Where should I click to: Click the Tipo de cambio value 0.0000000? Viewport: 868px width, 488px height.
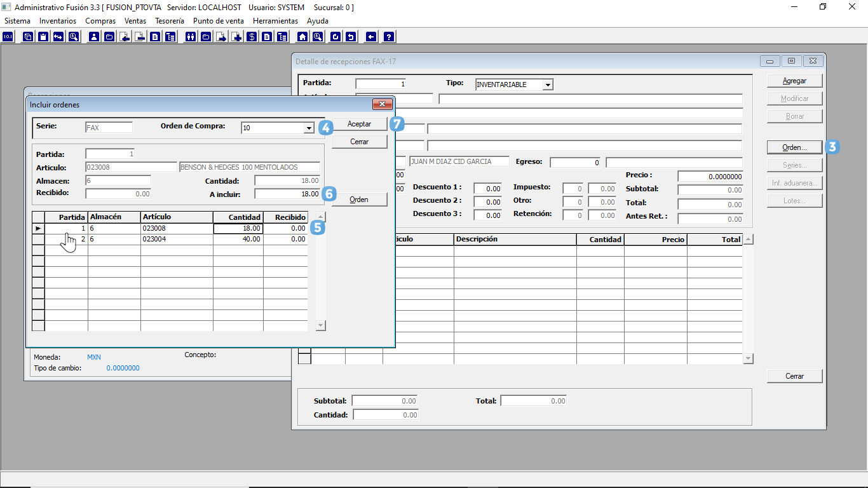click(123, 369)
